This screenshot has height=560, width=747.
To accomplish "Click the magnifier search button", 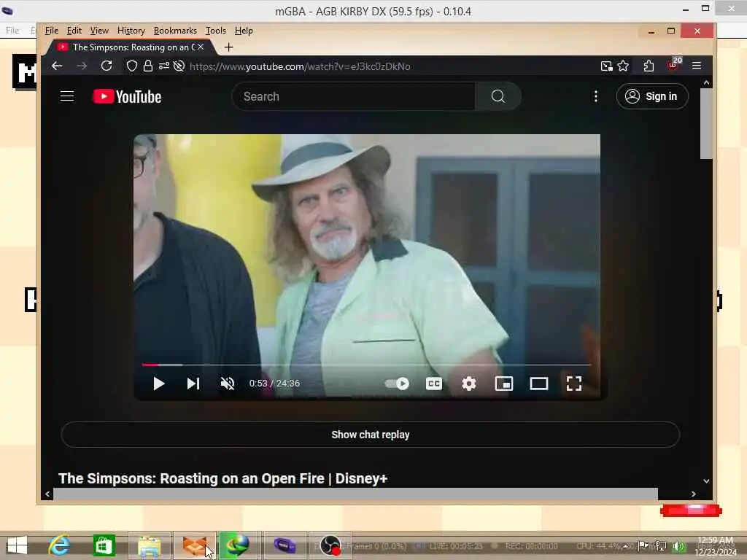I will (498, 97).
